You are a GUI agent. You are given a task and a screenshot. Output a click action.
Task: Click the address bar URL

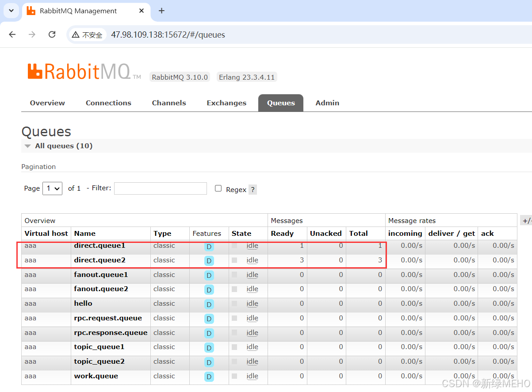(x=168, y=35)
